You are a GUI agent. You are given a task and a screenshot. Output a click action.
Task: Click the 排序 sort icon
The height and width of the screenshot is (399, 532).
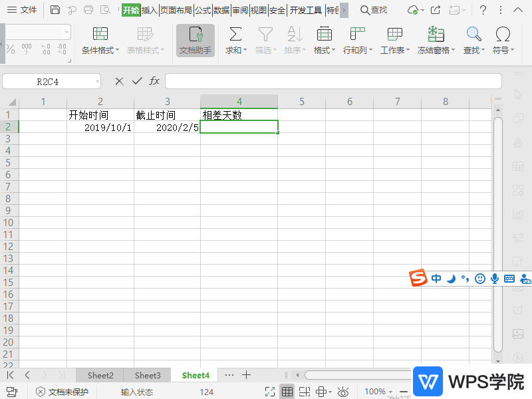pos(295,34)
